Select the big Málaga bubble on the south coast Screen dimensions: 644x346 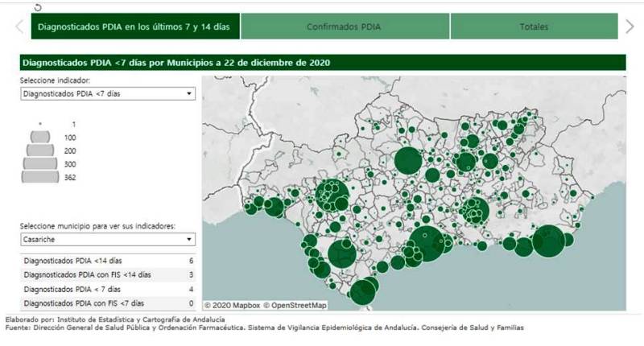coord(428,244)
